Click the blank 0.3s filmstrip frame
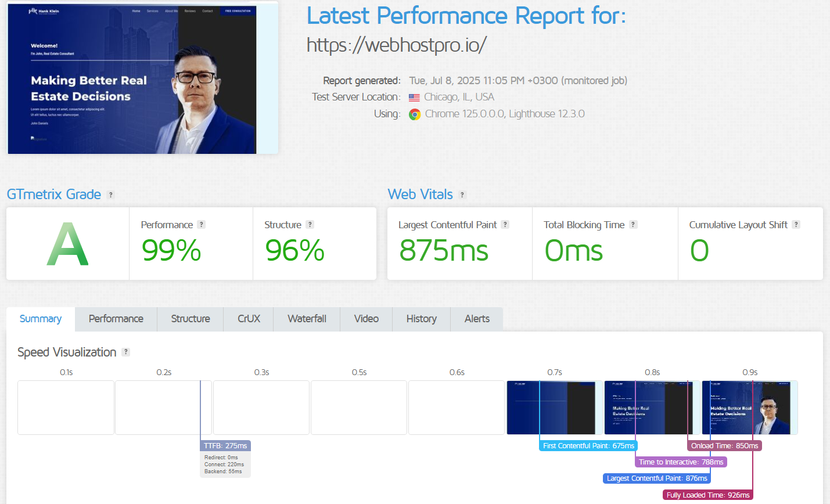 click(261, 408)
